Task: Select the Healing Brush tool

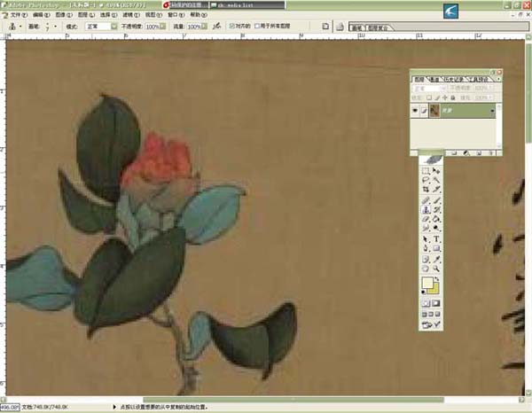Action: 426,200
